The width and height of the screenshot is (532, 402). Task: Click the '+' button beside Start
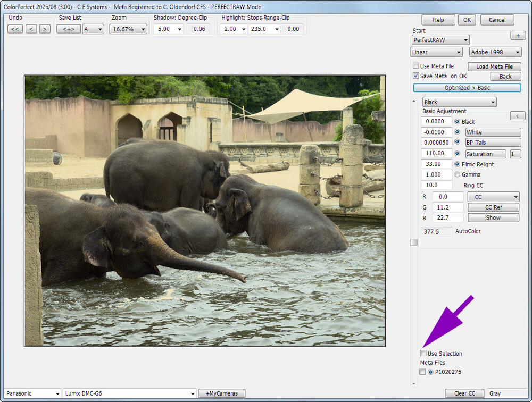(518, 36)
